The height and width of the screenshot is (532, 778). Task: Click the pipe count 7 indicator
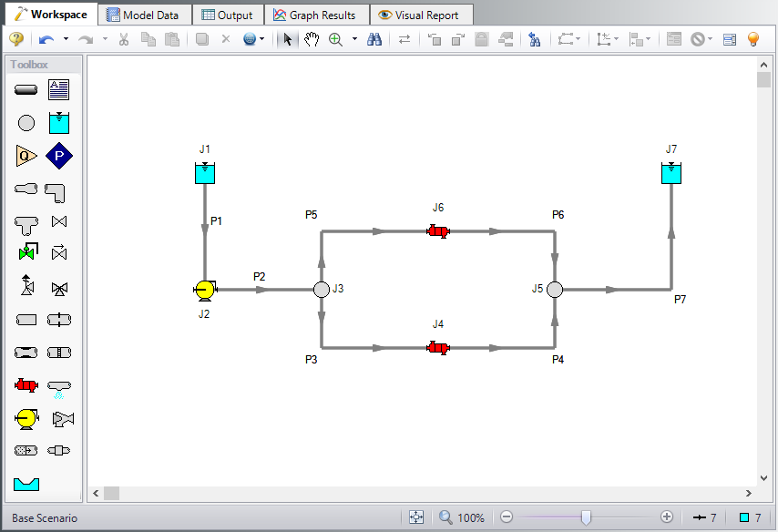point(705,517)
